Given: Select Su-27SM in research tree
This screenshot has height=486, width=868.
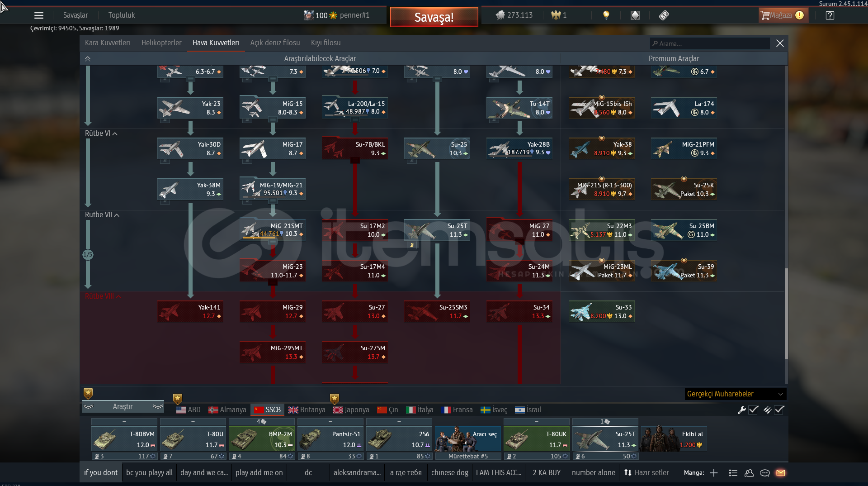Looking at the screenshot, I should pos(355,353).
